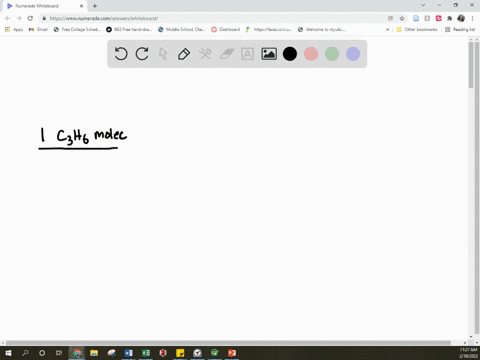Expand the hidden bookmarks overflow chevron
This screenshot has width=480, height=360.
point(387,29)
